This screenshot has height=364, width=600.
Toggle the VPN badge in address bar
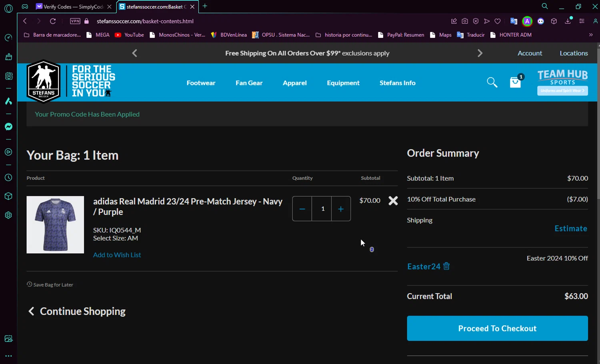pyautogui.click(x=75, y=21)
